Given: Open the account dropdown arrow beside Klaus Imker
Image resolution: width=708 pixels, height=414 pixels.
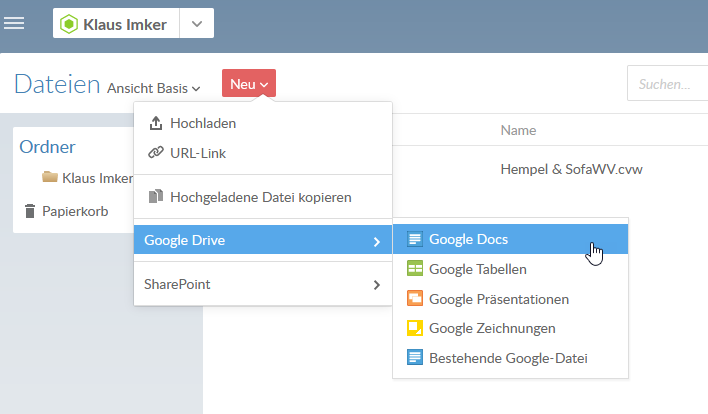Looking at the screenshot, I should (197, 23).
